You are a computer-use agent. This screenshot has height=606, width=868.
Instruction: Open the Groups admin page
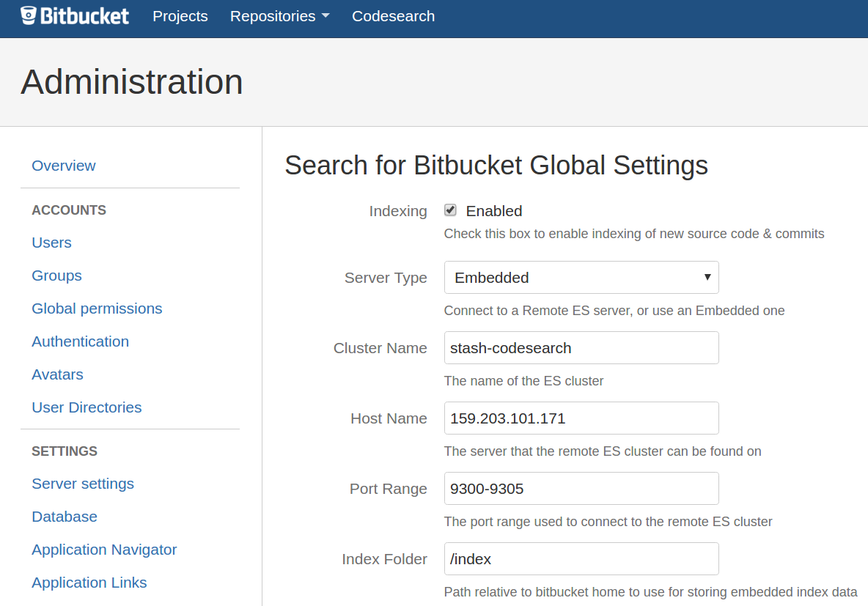point(56,276)
